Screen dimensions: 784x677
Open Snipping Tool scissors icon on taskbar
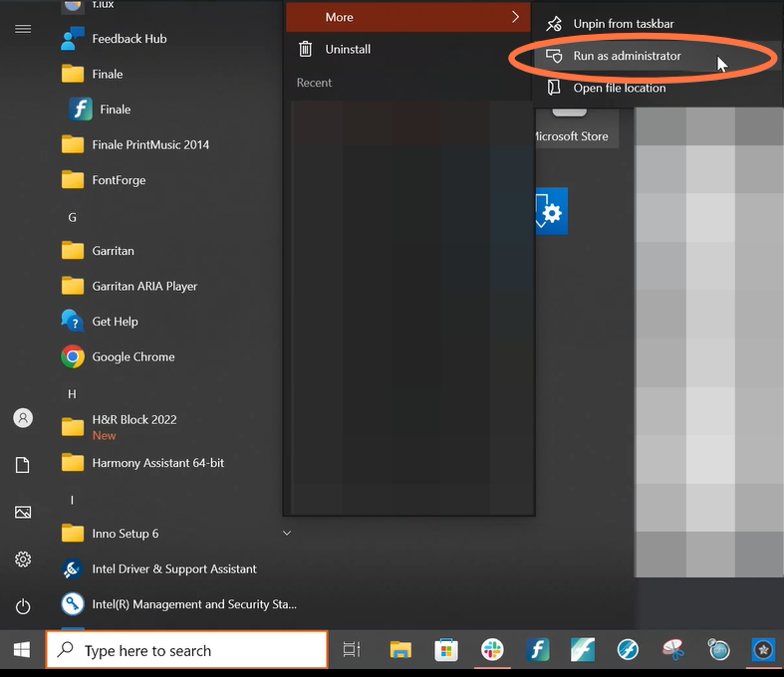pyautogui.click(x=673, y=650)
